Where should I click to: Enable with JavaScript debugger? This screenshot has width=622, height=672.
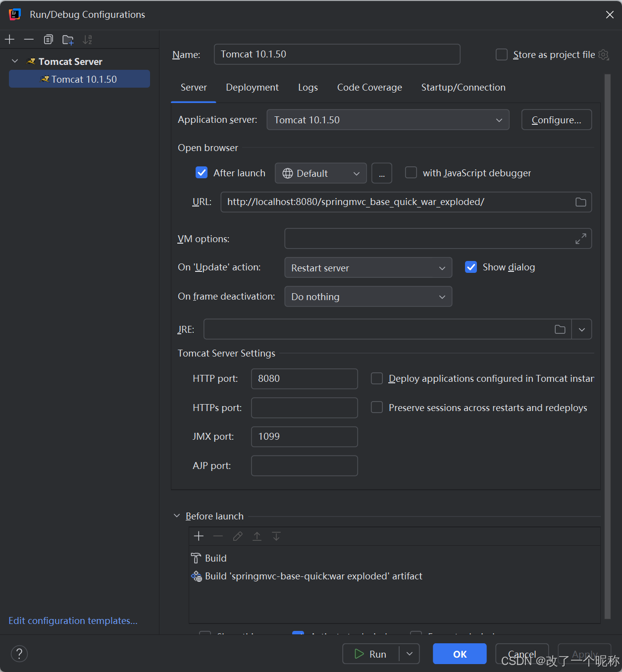click(411, 172)
